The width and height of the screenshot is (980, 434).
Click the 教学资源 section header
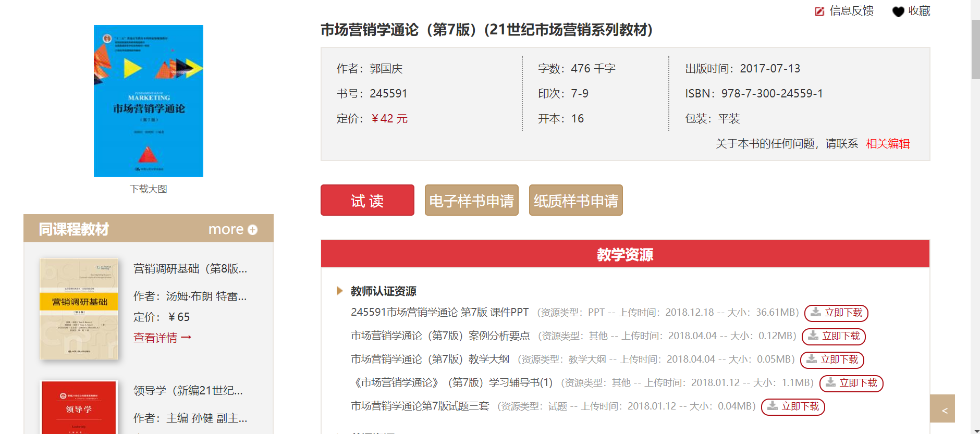625,254
